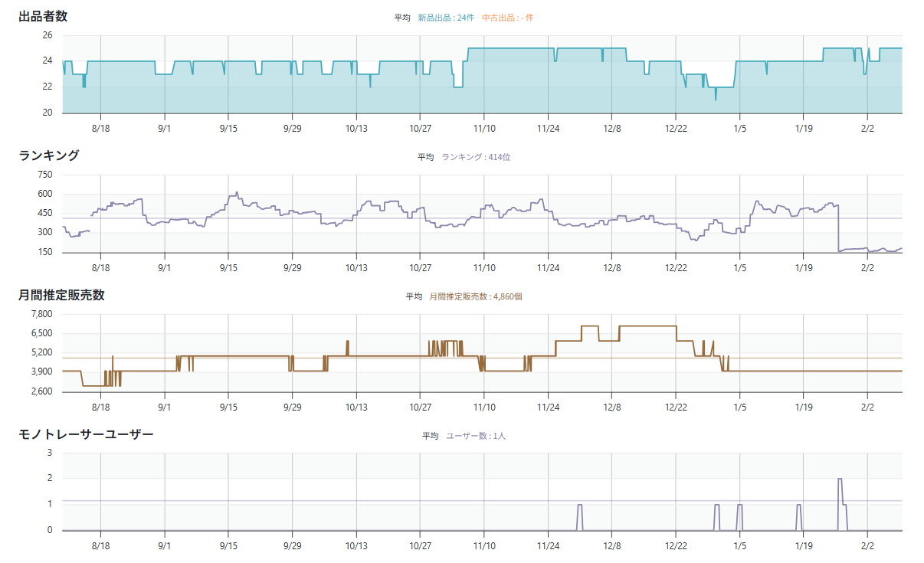Toggle the ユーザー数 1人 legend entry

click(x=475, y=436)
